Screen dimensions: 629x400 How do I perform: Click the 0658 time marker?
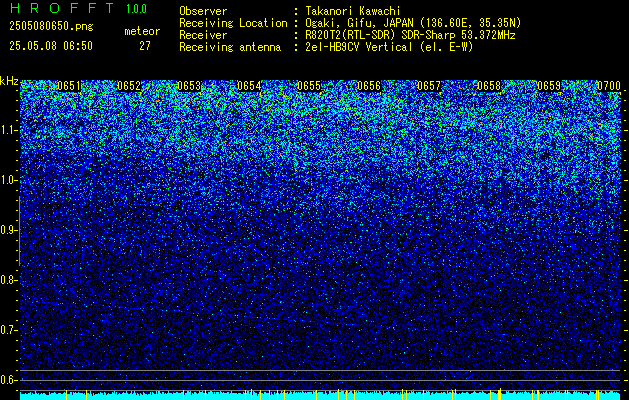[489, 86]
